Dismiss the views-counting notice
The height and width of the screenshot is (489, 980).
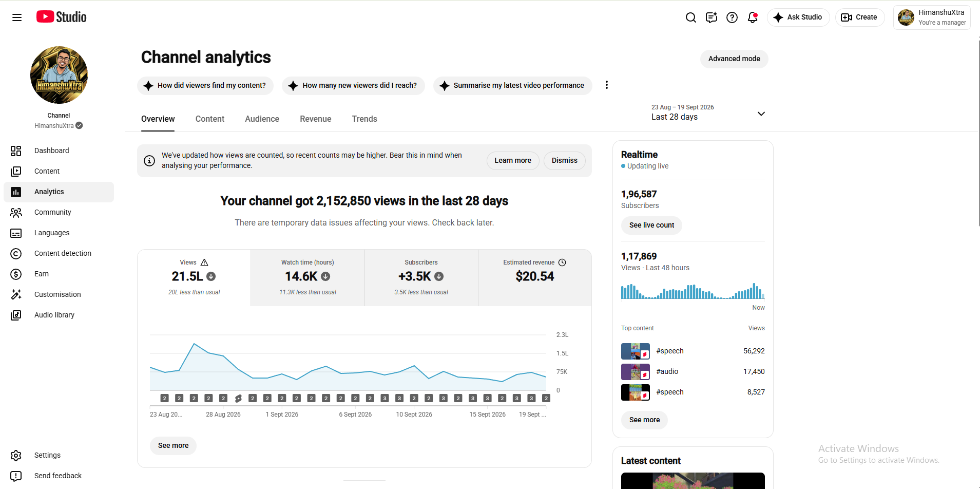565,161
